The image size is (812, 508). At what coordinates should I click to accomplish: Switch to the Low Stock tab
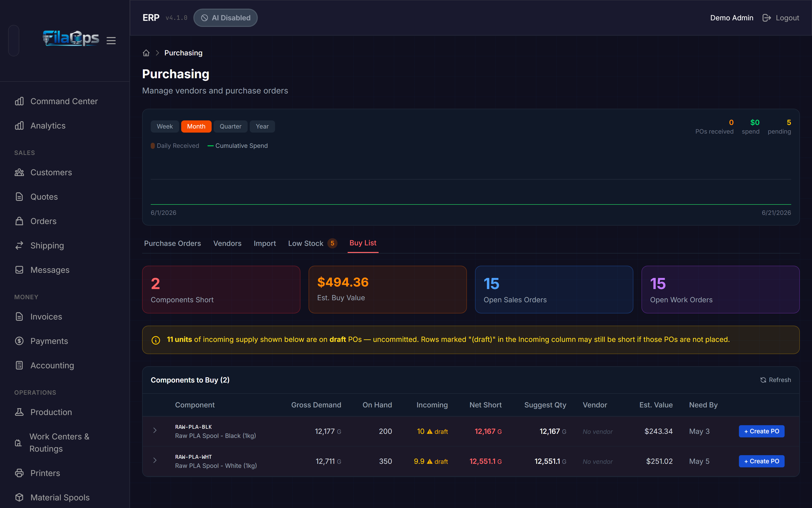pyautogui.click(x=312, y=243)
